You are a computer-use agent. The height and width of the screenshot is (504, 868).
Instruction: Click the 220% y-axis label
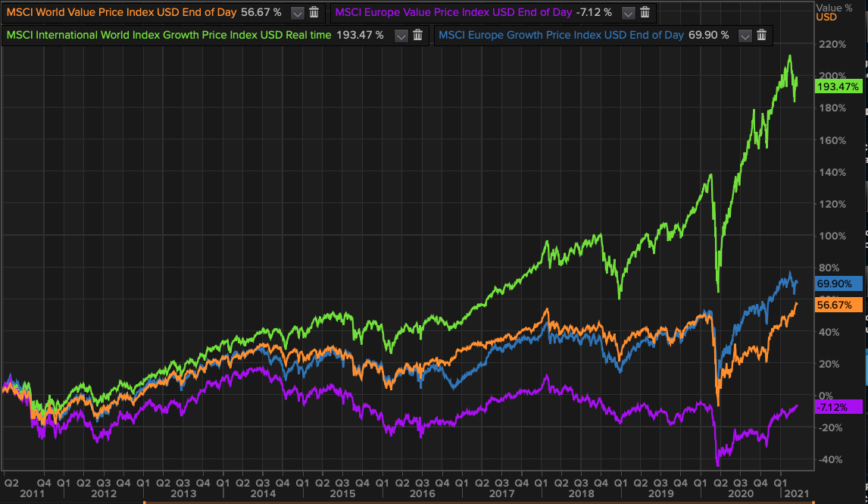coord(832,44)
